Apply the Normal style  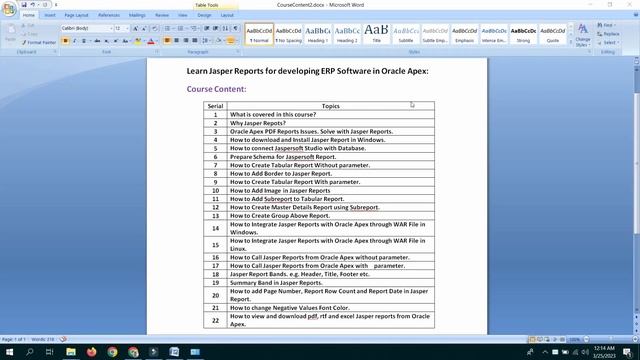tap(259, 34)
